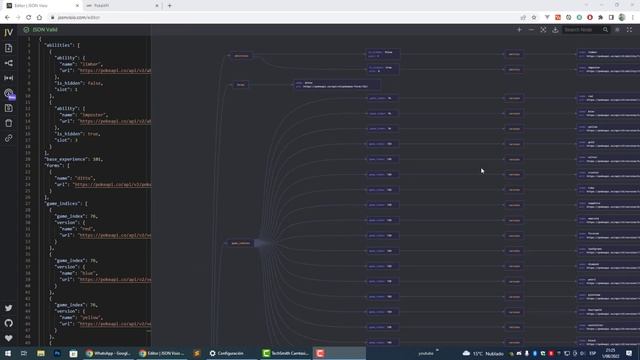Select the game_indices node in the graph

pos(240,243)
